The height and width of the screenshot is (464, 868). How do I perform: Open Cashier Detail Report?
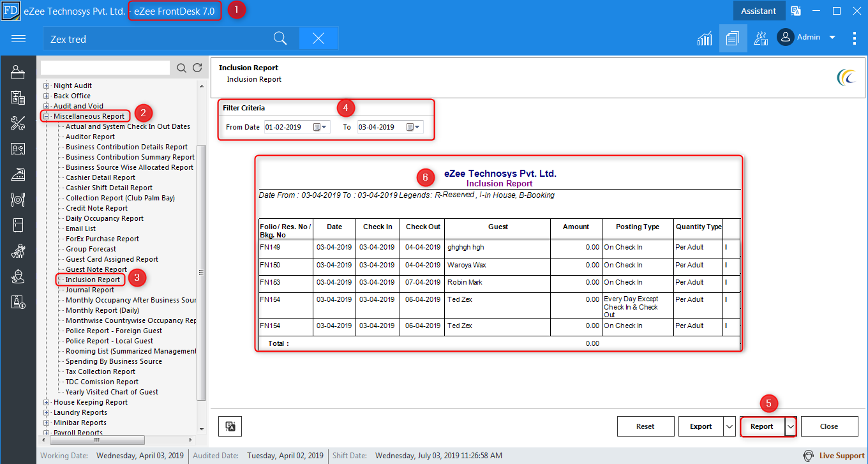point(100,177)
